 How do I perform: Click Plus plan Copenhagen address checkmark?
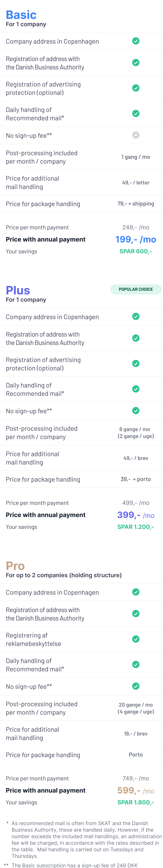(x=136, y=316)
